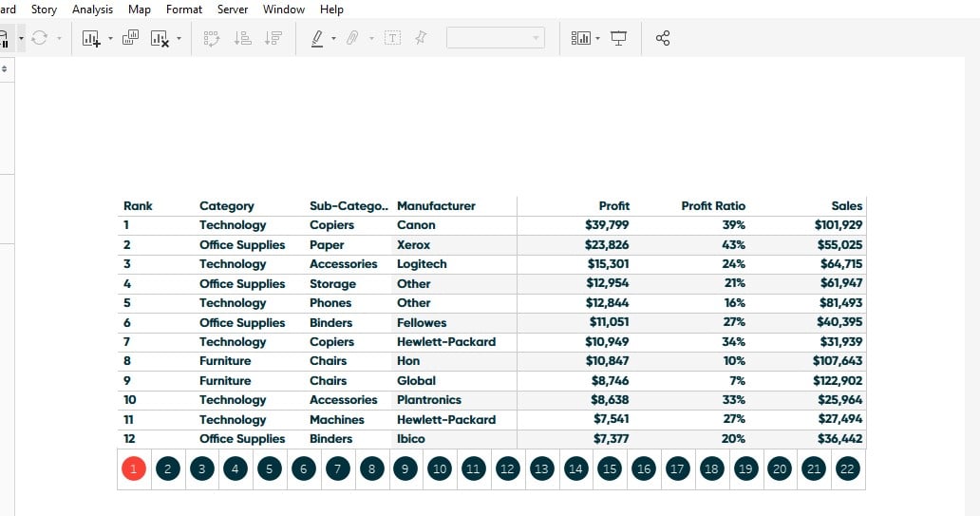Click the Share workbook icon
This screenshot has height=516, width=980.
click(x=663, y=38)
